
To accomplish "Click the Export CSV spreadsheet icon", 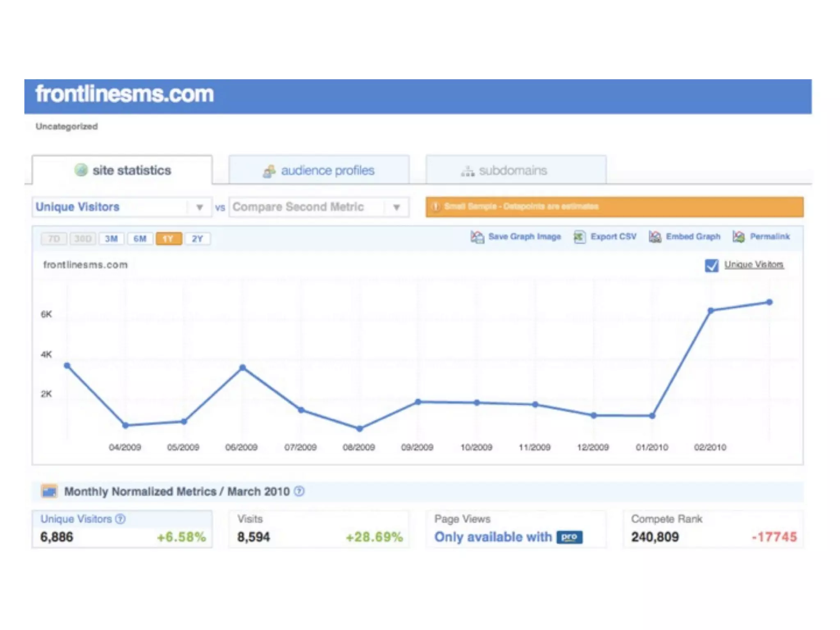I will [579, 237].
